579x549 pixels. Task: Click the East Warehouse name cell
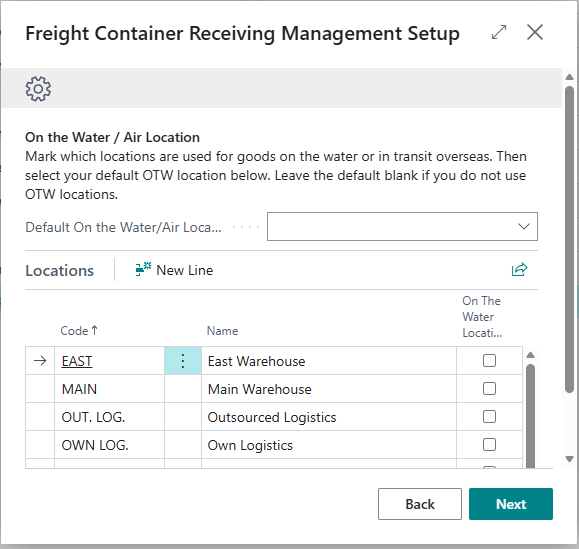tap(329, 361)
